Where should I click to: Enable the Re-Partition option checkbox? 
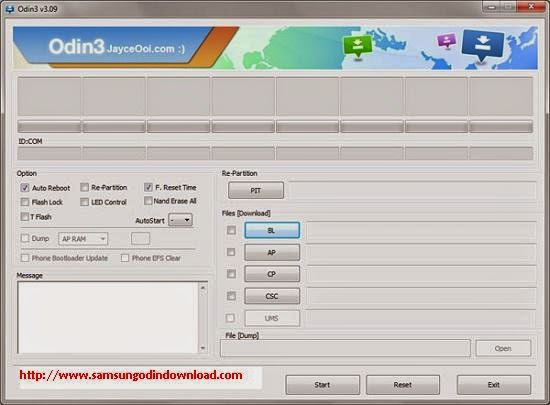pyautogui.click(x=84, y=187)
